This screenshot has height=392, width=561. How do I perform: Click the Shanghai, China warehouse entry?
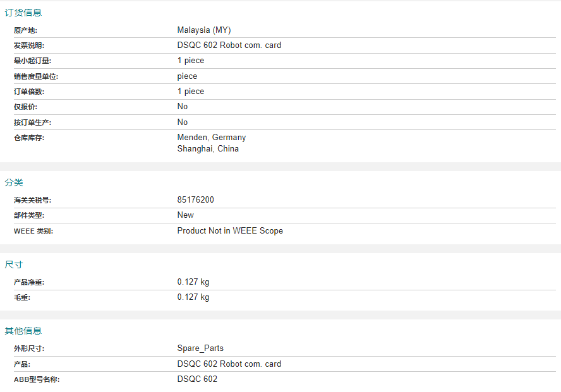tap(208, 148)
